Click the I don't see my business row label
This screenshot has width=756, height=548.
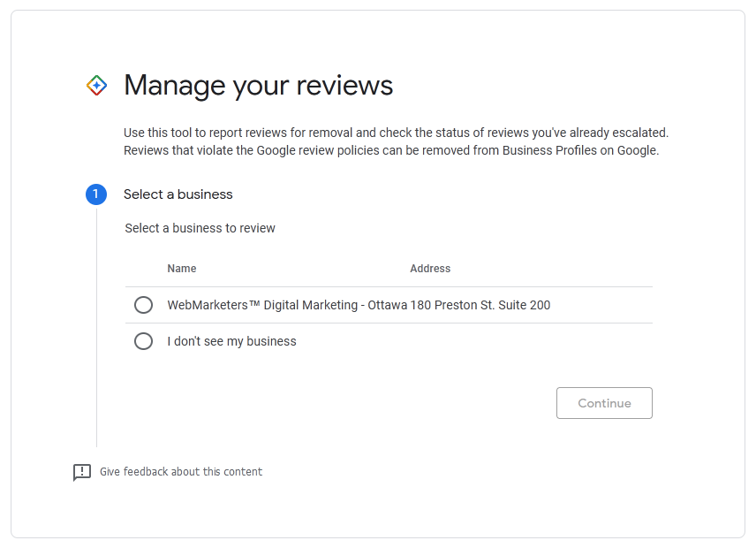[x=232, y=340]
